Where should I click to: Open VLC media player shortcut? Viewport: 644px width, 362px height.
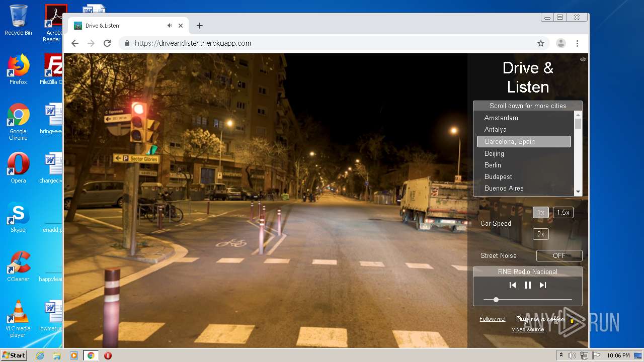[18, 319]
